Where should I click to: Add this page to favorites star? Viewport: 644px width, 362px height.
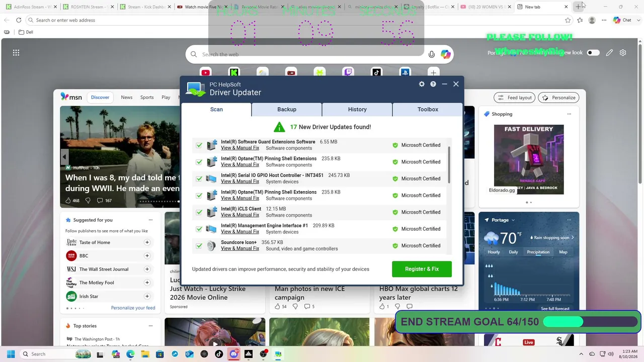pos(568,20)
